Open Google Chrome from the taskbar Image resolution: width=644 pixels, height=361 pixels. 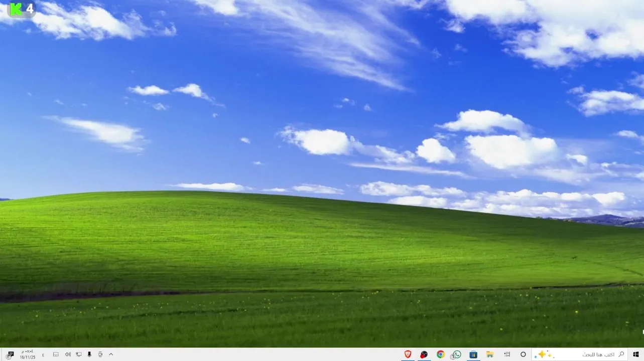click(x=440, y=354)
